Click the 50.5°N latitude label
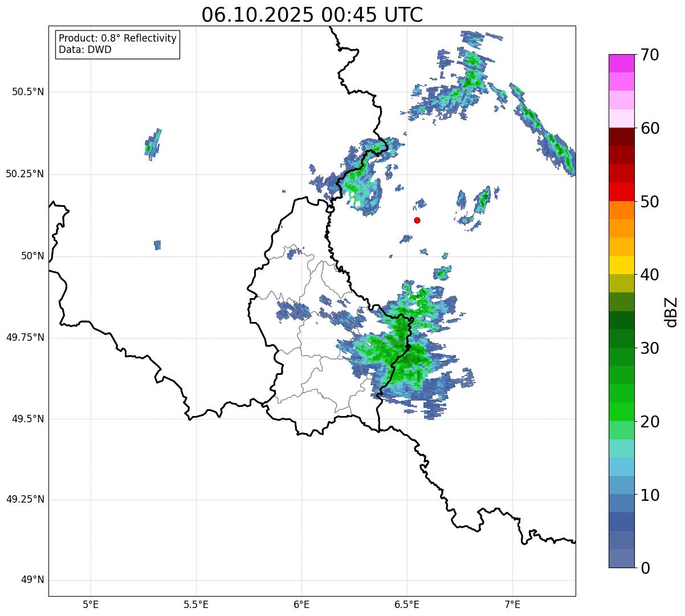 [28, 92]
